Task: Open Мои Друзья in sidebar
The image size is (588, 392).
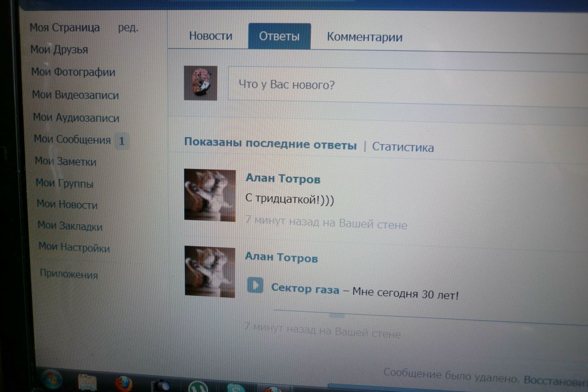Action: coord(59,50)
